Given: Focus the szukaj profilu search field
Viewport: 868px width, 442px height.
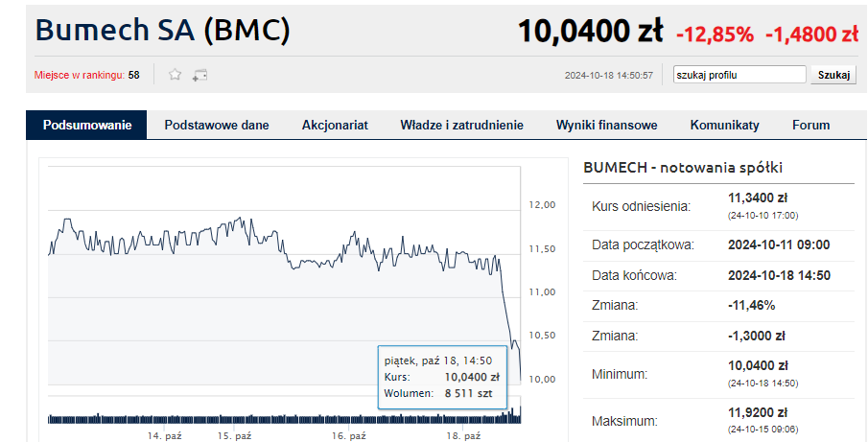Looking at the screenshot, I should tap(739, 75).
